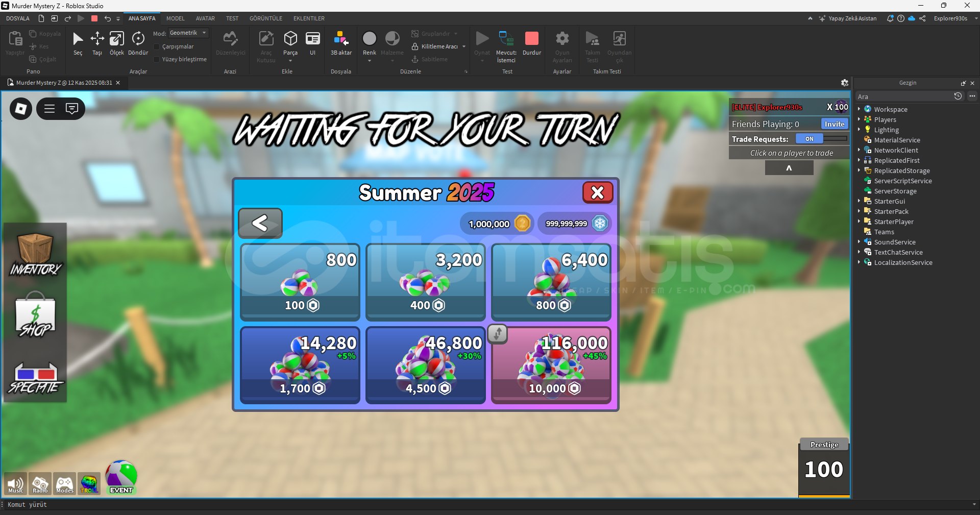Click the Ölçek scale tool
This screenshot has width=980, height=515.
click(117, 43)
